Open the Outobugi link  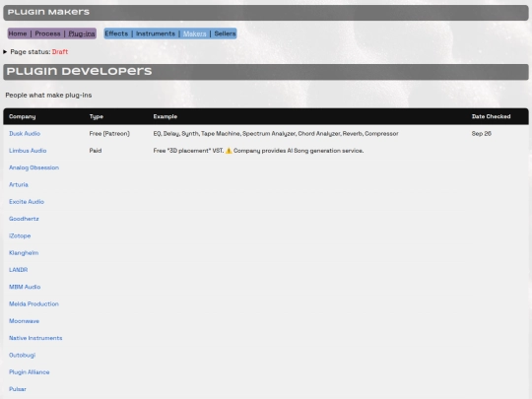point(22,355)
